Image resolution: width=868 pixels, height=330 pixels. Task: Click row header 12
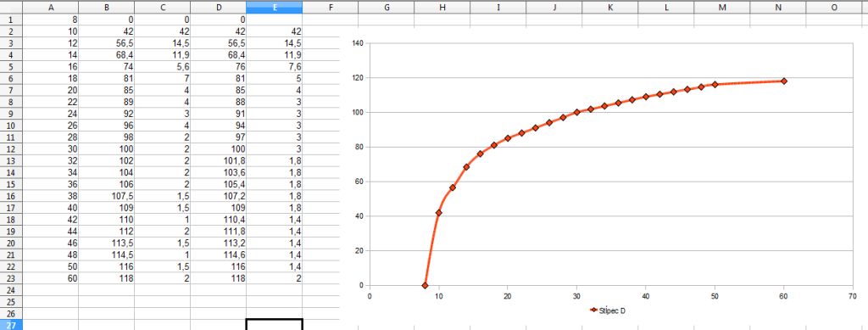pyautogui.click(x=11, y=150)
